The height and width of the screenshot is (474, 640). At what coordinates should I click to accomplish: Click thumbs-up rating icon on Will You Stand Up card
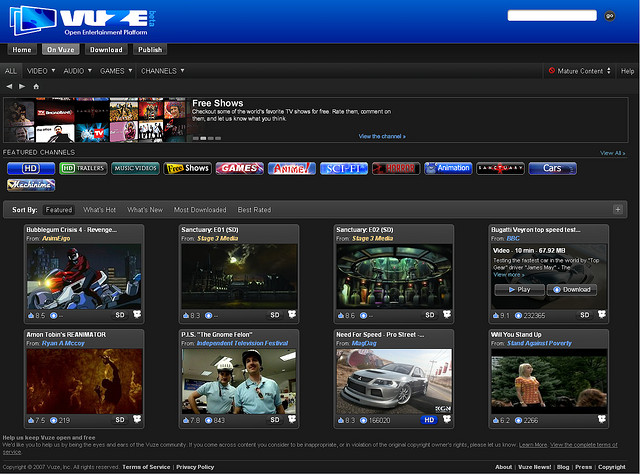[496, 420]
